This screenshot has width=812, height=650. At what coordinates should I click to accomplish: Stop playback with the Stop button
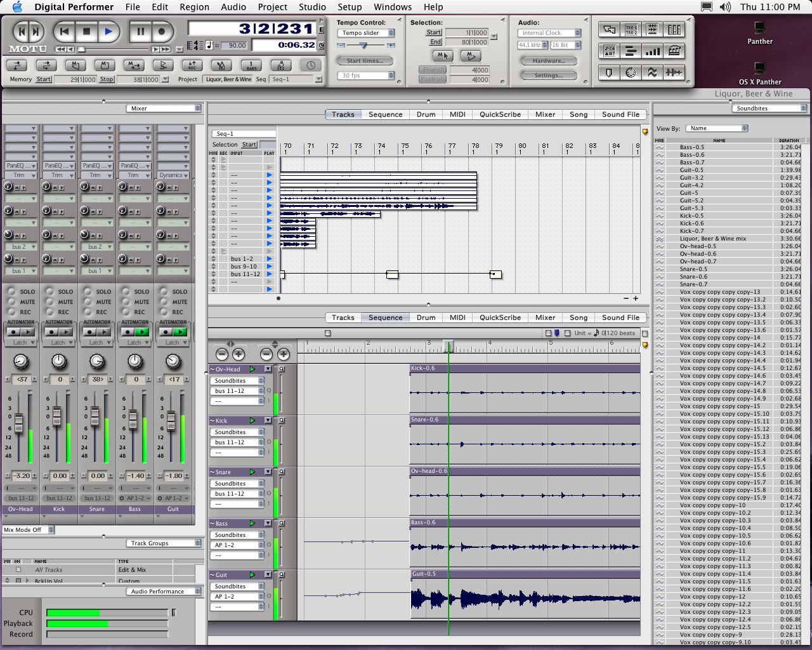[86, 30]
